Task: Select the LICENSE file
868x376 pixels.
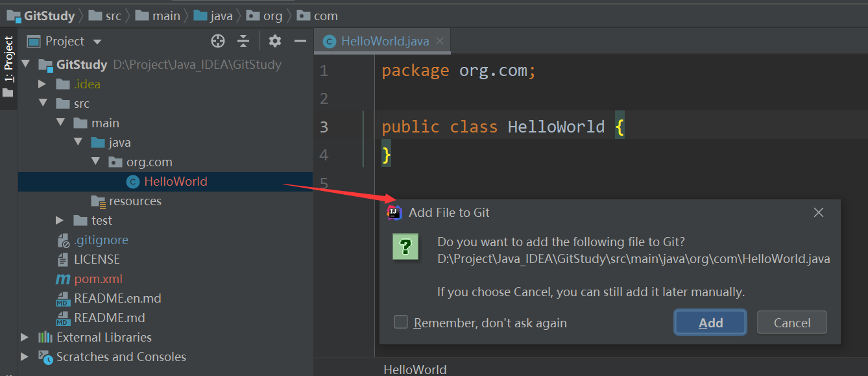Action: point(97,259)
